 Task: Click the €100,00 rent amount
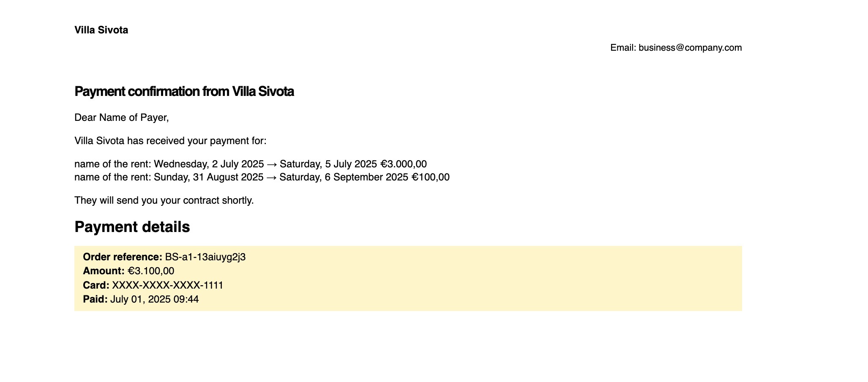pyautogui.click(x=431, y=177)
